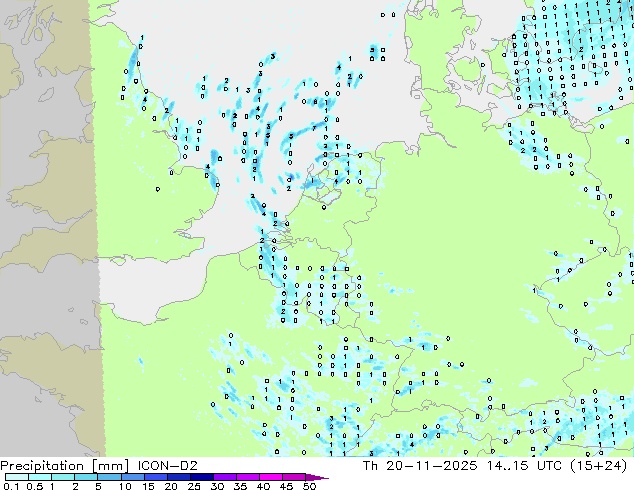Viewport: 634px width, 490px height.
Task: Click the '0.1' legend scale label
Action: coord(11,486)
